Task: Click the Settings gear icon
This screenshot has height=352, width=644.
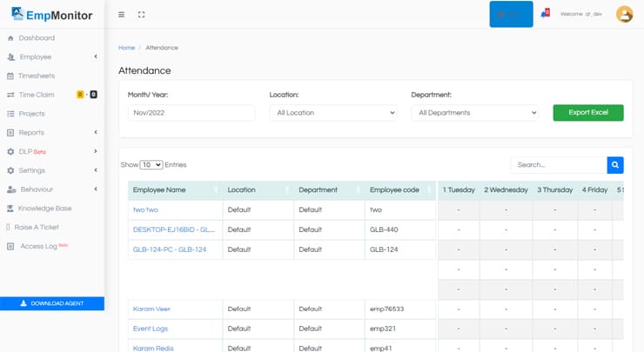Action: point(10,170)
